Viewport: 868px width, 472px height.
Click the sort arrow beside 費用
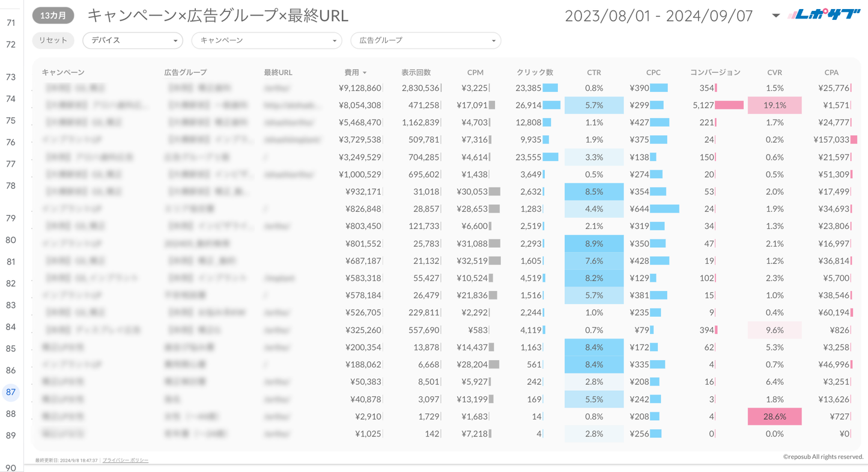365,73
